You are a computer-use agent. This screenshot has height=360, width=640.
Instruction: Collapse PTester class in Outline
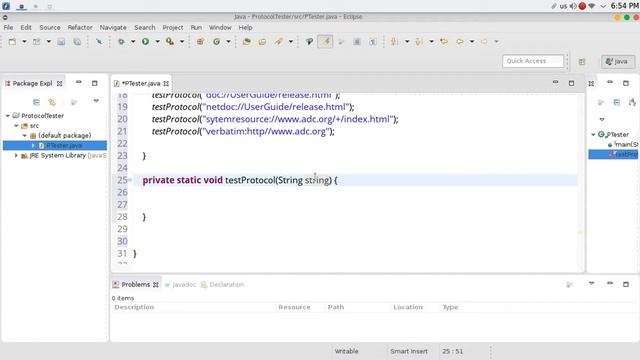593,134
